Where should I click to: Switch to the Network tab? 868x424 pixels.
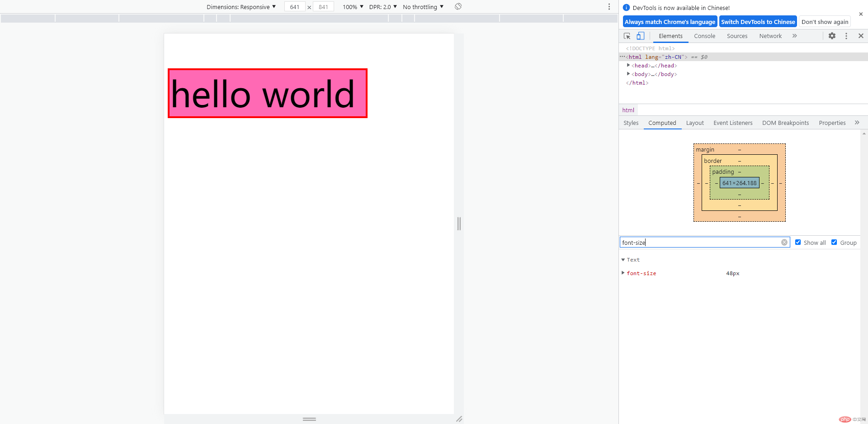770,36
